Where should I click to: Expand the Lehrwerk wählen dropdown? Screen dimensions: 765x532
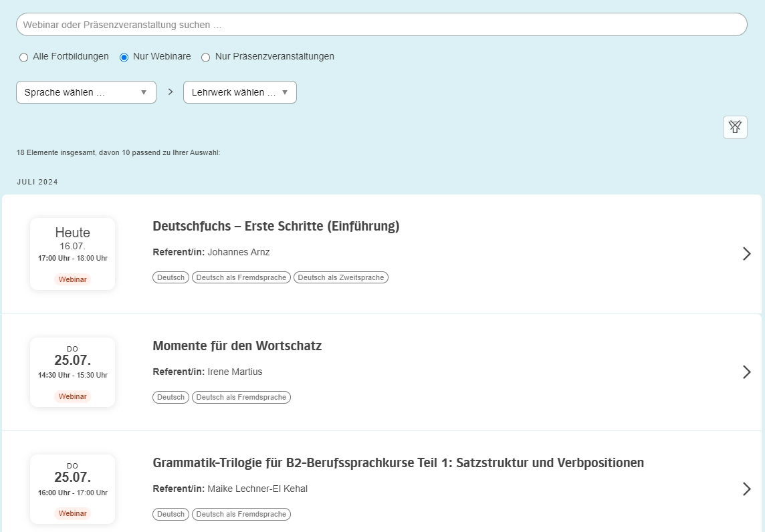[x=239, y=92]
